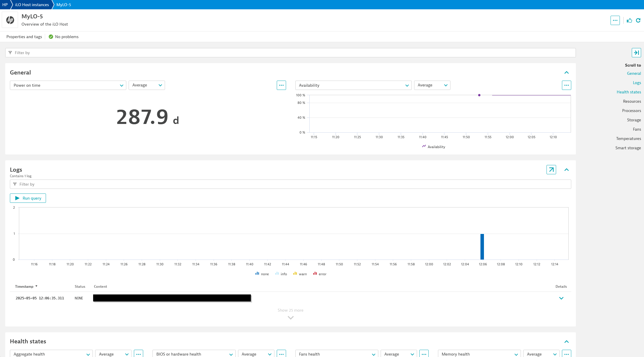Collapse the Logs section

pos(566,170)
